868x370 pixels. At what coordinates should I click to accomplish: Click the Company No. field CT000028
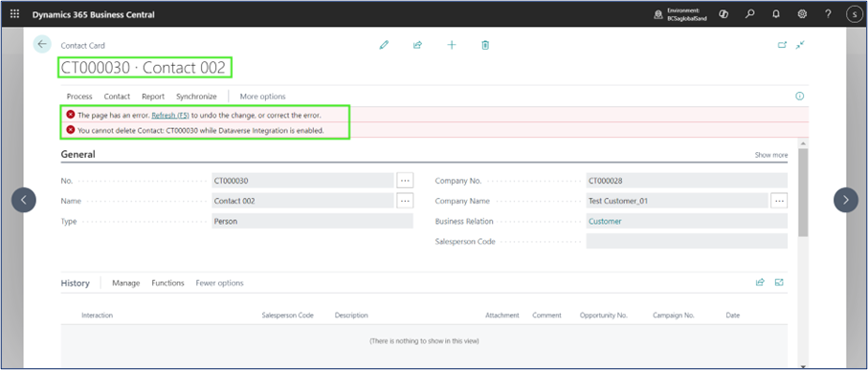click(687, 181)
